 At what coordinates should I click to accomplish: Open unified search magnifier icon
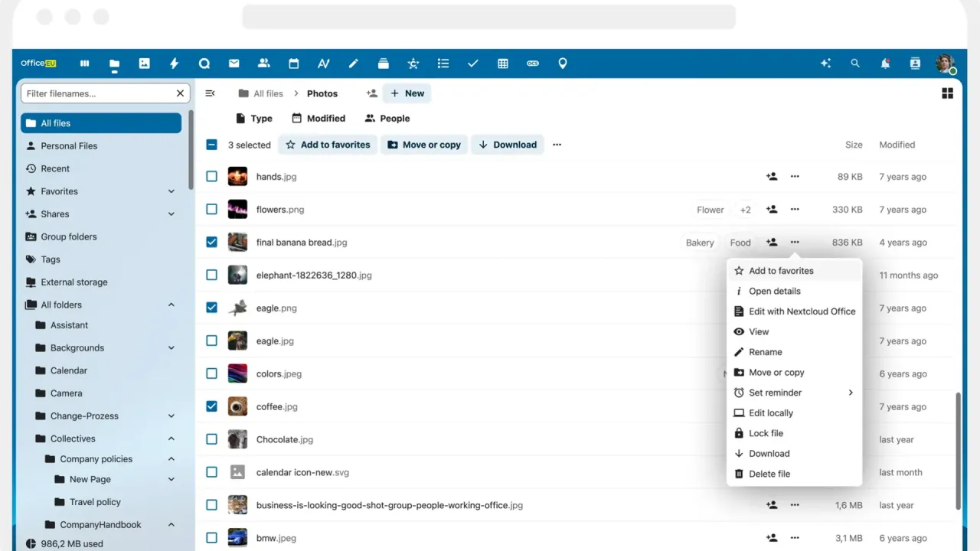pos(855,64)
